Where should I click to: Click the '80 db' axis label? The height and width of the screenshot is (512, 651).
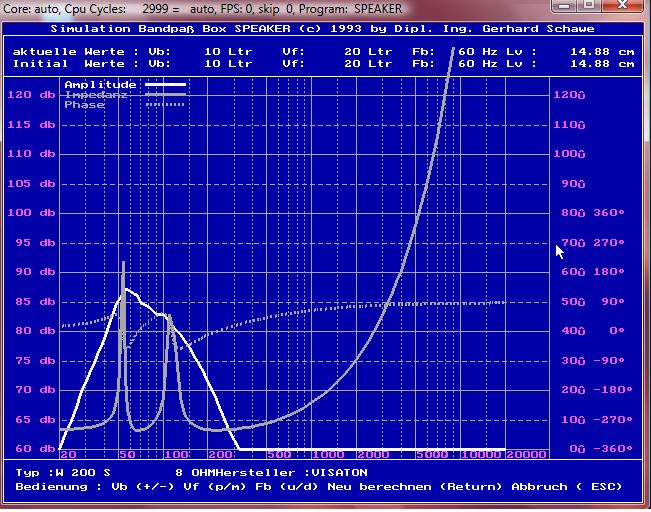coord(35,331)
